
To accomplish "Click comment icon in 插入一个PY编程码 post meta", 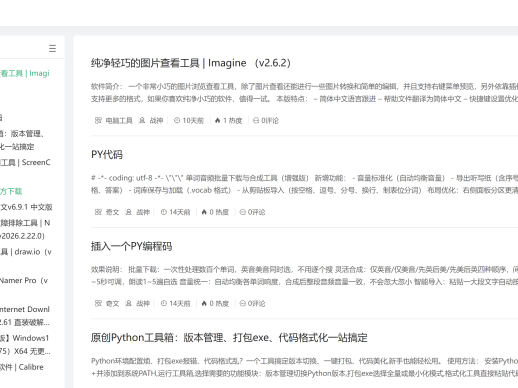I will (x=242, y=303).
